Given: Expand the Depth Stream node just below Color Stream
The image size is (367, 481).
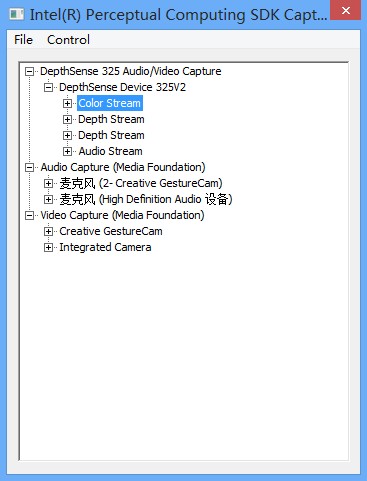Looking at the screenshot, I should pos(67,119).
